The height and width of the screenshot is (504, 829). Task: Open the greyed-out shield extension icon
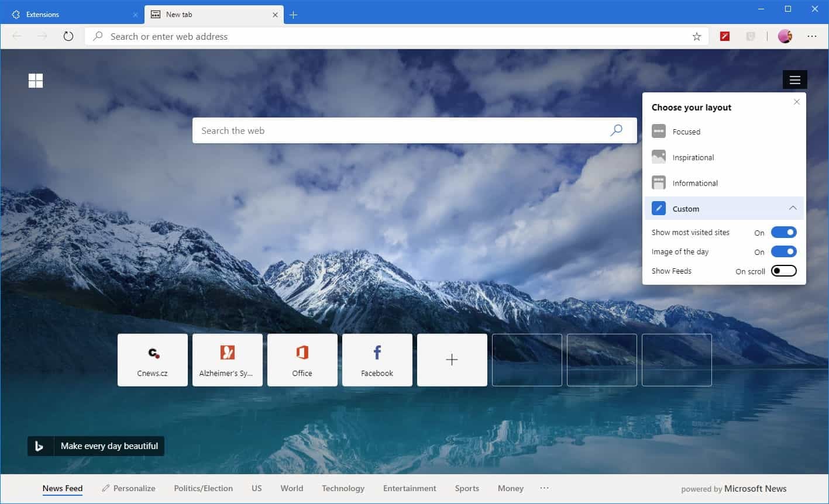(x=751, y=36)
